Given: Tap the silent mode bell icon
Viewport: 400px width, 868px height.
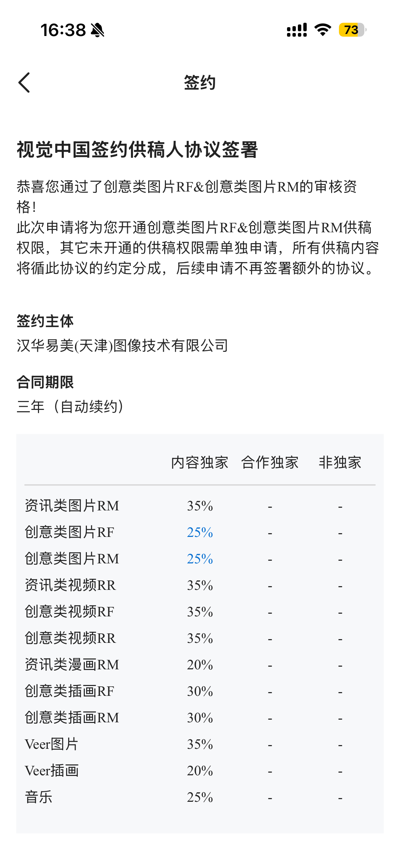Looking at the screenshot, I should click(98, 30).
